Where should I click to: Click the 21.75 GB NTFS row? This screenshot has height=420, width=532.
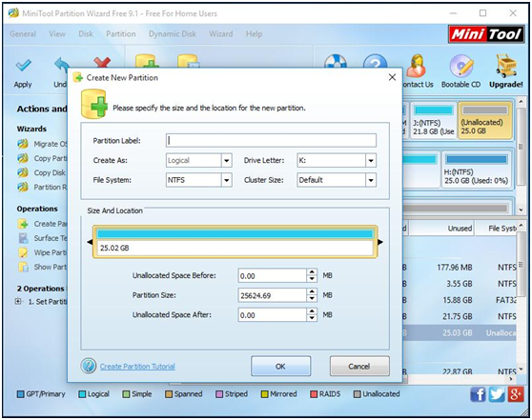460,316
